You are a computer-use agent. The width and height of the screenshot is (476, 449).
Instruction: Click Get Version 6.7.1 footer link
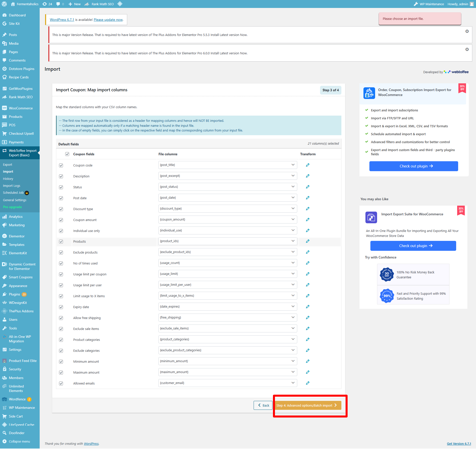tap(459, 444)
